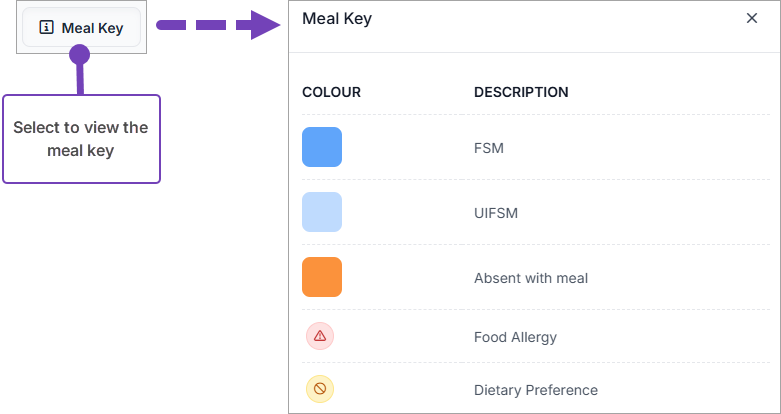Select the blue FSM colour swatch
The image size is (781, 414).
click(x=322, y=147)
